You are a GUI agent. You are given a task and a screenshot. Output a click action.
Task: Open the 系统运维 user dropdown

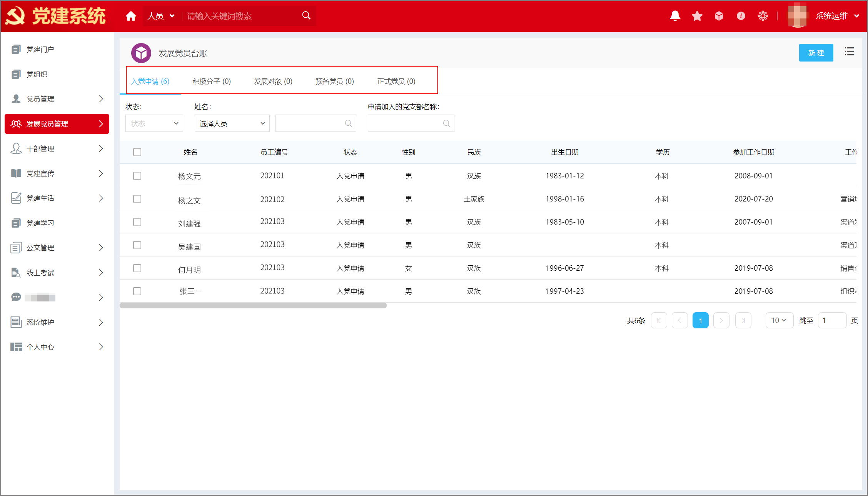[x=837, y=16]
